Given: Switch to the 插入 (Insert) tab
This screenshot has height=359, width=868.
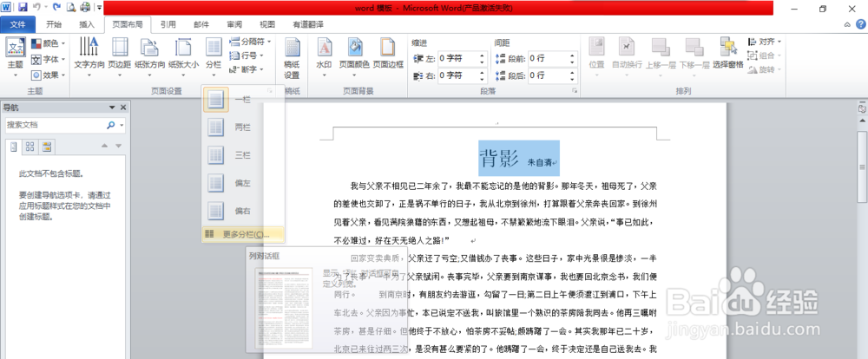Looking at the screenshot, I should coord(87,24).
